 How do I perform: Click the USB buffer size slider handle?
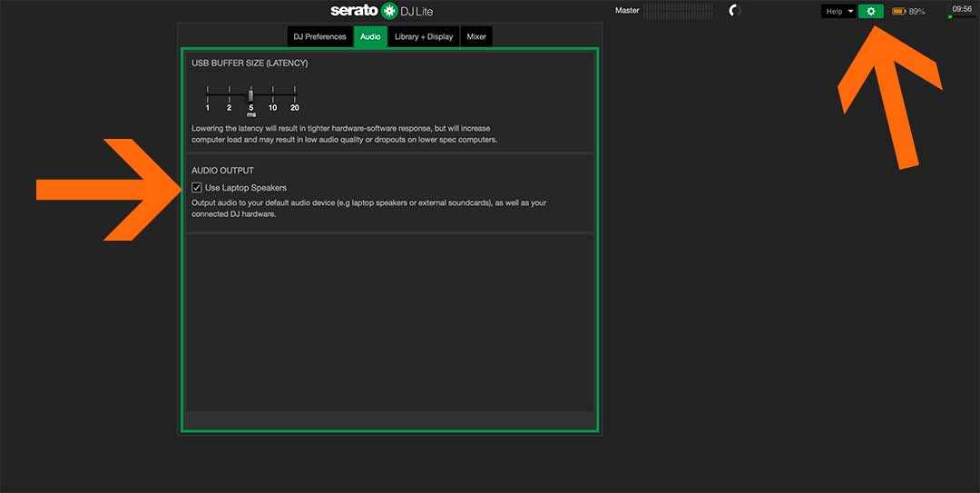tap(251, 94)
